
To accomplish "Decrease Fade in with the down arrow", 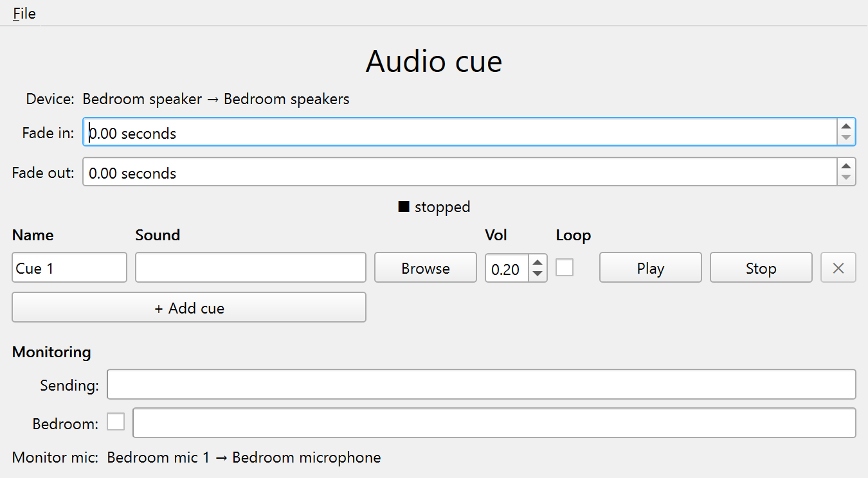I will [x=846, y=139].
